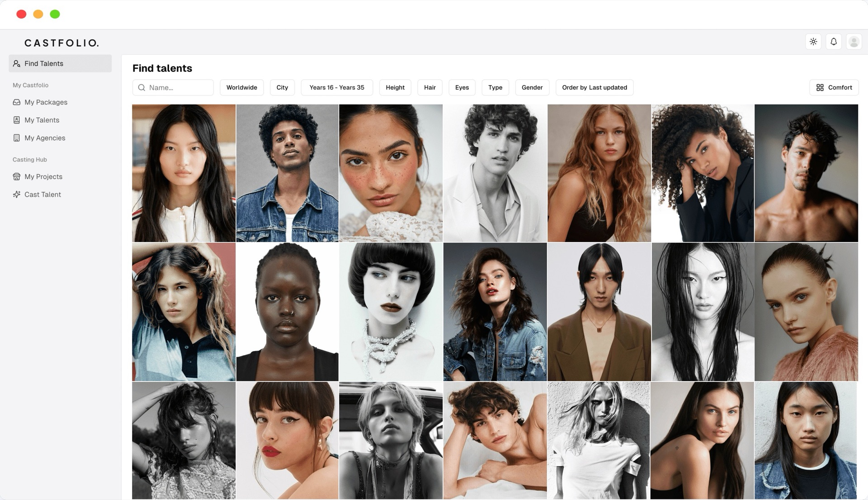Click the My Castfolio section label
Image resolution: width=868 pixels, height=500 pixels.
coord(30,85)
